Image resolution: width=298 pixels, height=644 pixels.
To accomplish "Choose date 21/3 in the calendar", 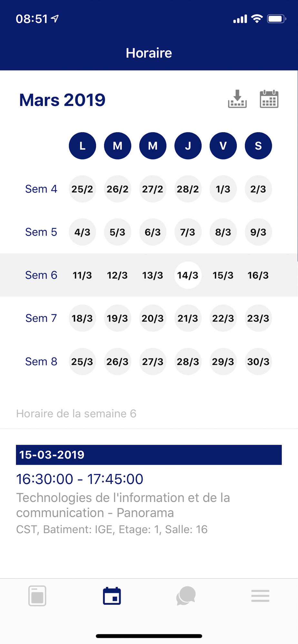I will [x=188, y=318].
